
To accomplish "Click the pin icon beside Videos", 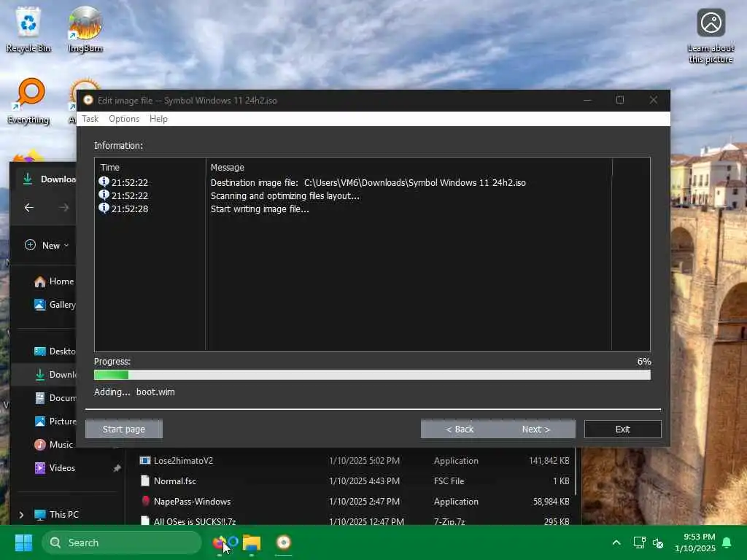I will pos(117,468).
